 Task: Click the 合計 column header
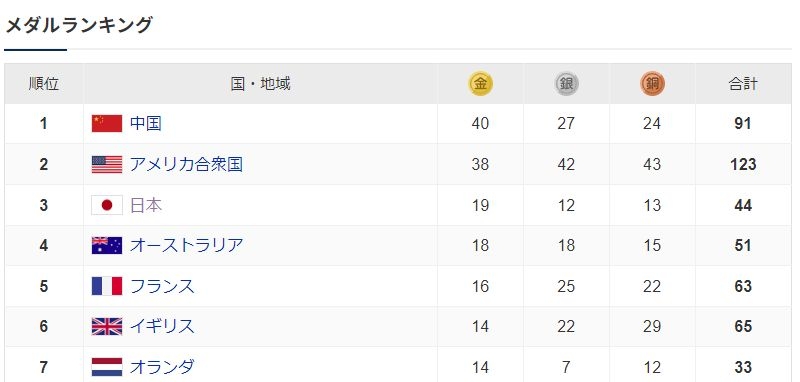(x=743, y=84)
